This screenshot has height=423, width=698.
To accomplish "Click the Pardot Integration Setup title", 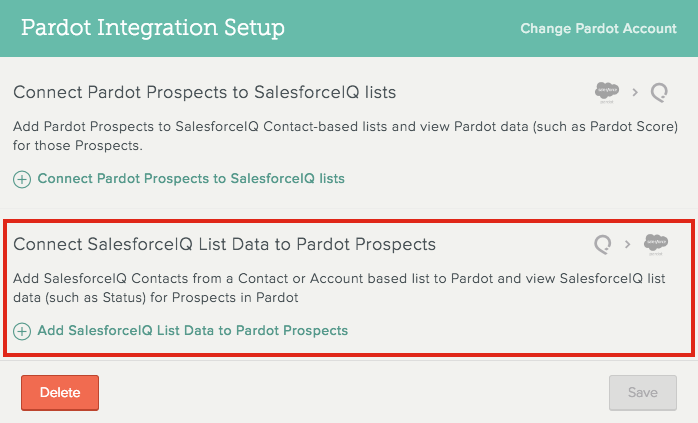I will point(153,28).
